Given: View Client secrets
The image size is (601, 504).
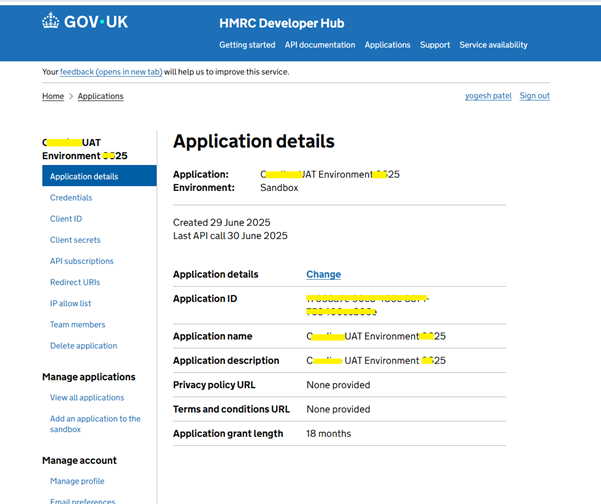Looking at the screenshot, I should pos(75,240).
